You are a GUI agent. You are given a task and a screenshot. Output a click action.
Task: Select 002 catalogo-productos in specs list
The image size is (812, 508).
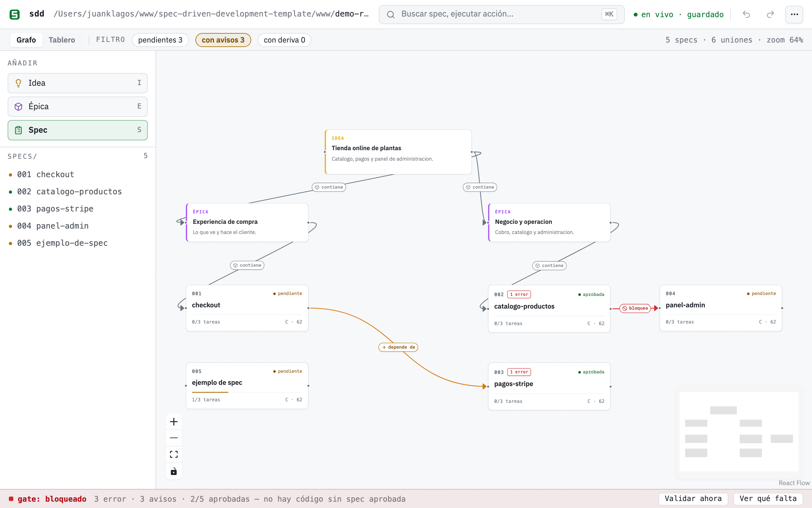77,191
